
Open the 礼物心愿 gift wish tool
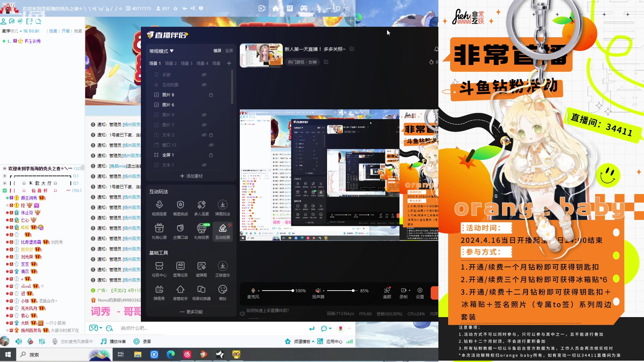159,231
